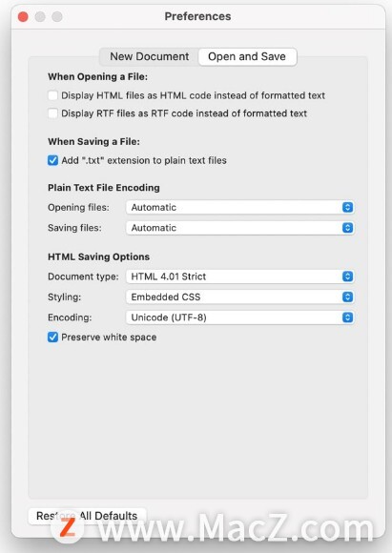This screenshot has height=553, width=392.
Task: Enable Display RTF files as RTF code
Action: point(52,113)
